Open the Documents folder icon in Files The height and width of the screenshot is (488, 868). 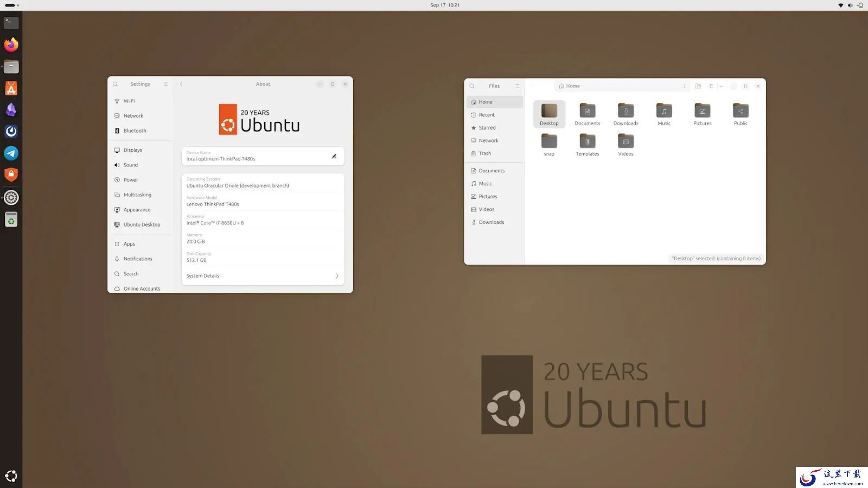click(x=588, y=114)
